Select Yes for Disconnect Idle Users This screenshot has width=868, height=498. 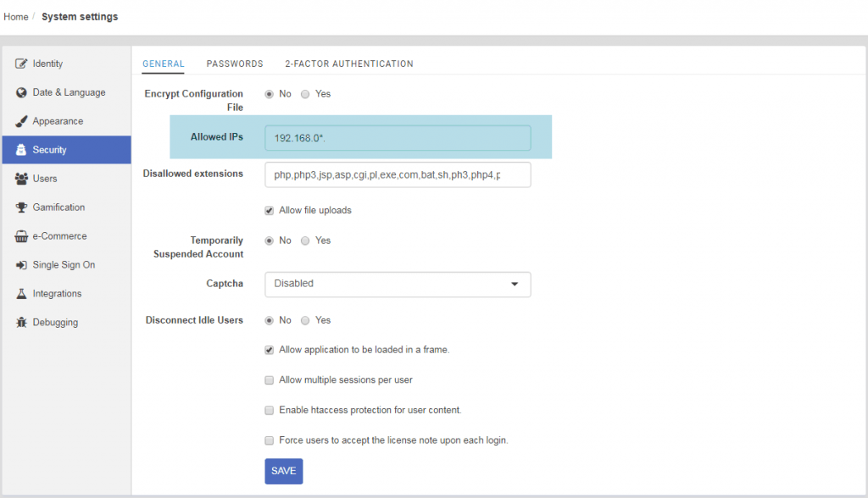coord(305,321)
